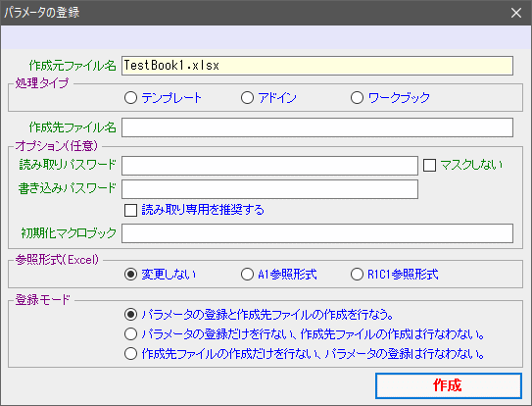Viewport: 532px width, 406px height.
Task: Click the 書き込みパスワード input field
Action: pos(269,189)
